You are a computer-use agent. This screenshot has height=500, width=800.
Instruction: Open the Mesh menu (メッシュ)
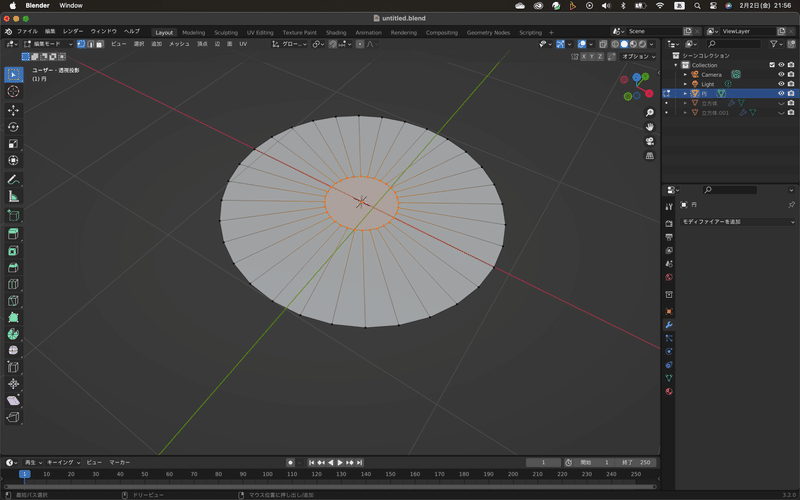pyautogui.click(x=179, y=44)
